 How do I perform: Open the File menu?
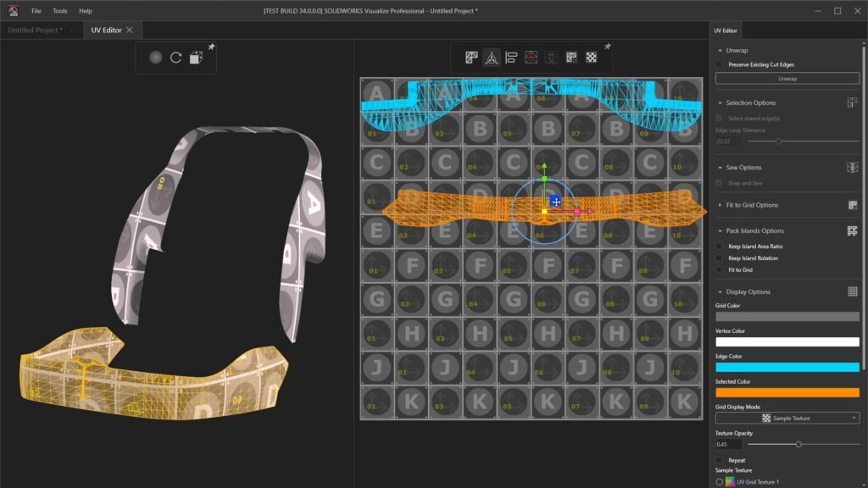36,10
